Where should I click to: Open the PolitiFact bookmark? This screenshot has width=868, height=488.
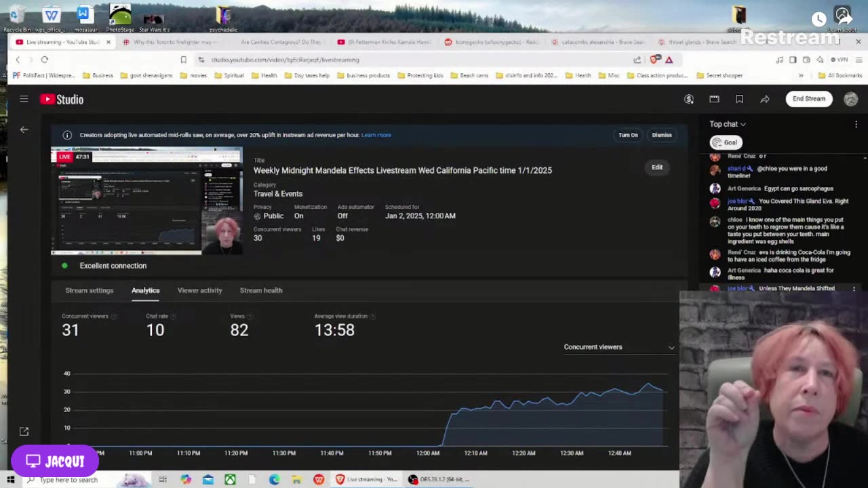tap(44, 76)
